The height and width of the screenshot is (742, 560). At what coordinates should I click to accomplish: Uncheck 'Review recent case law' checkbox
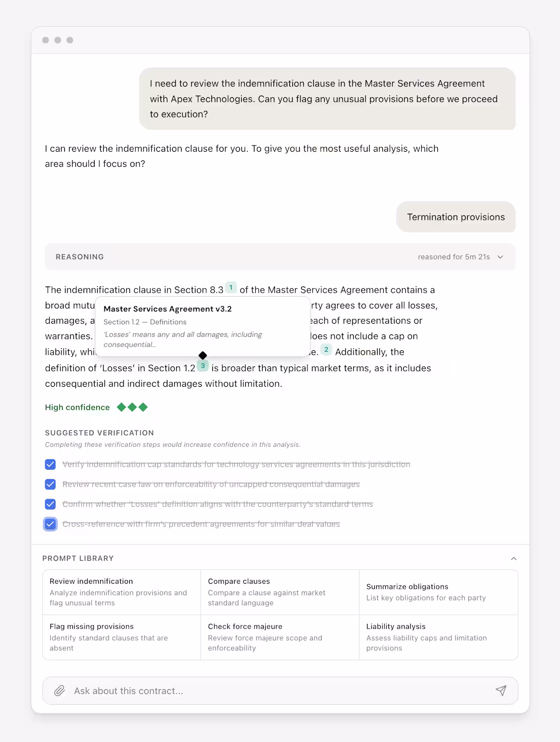(50, 484)
